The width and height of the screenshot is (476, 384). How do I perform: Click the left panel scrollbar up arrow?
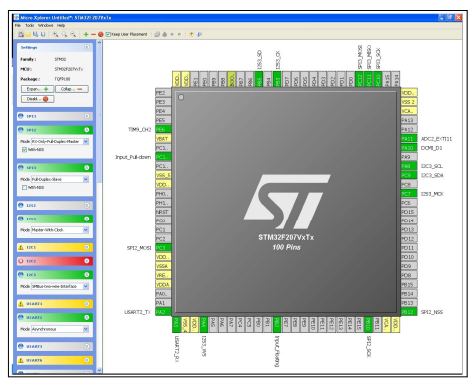click(x=99, y=43)
